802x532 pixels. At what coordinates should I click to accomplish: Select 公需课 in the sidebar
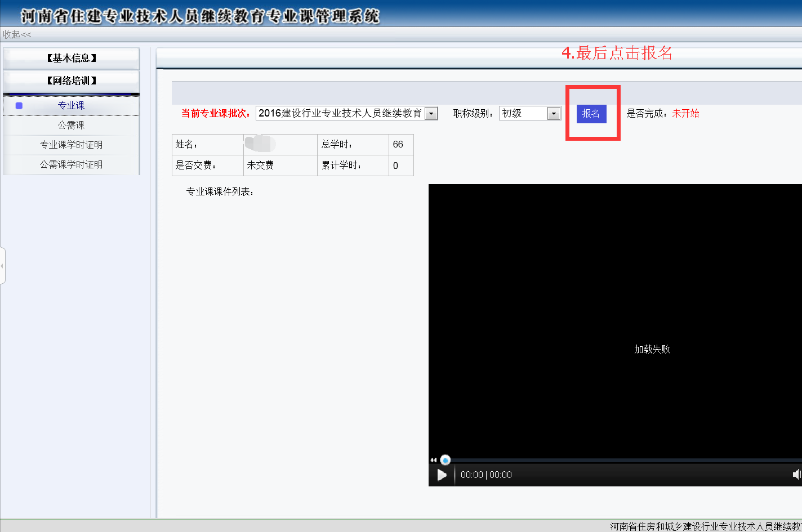pyautogui.click(x=72, y=125)
